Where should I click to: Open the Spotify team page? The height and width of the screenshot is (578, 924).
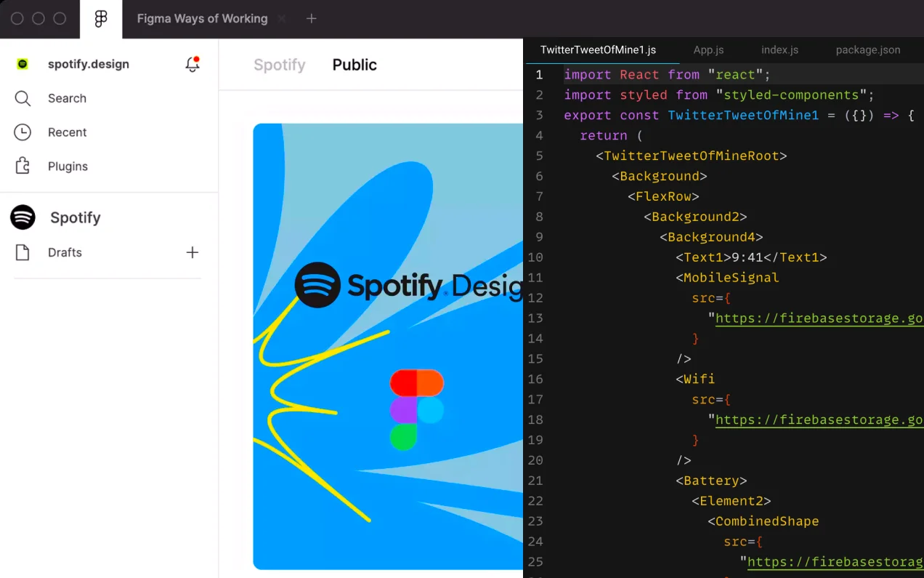tap(75, 217)
